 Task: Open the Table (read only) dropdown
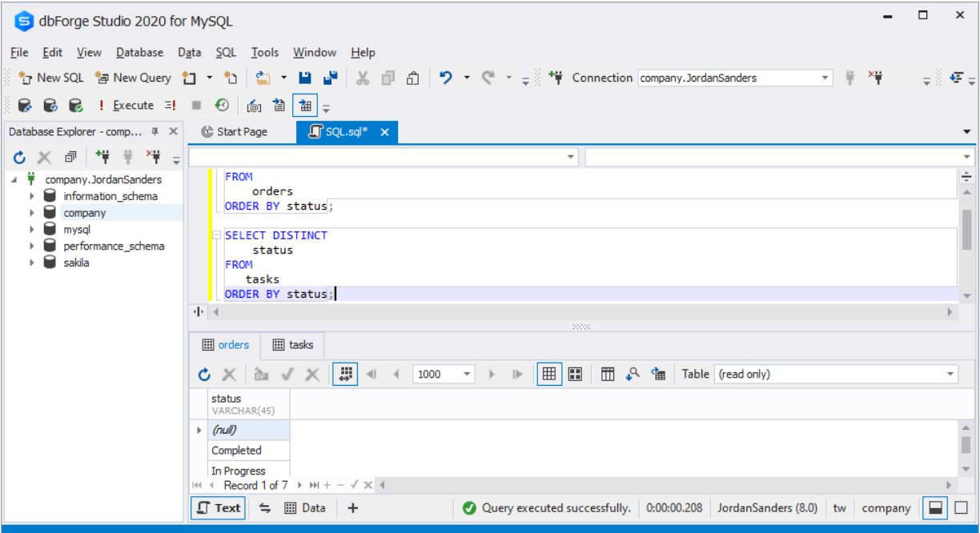(x=836, y=374)
